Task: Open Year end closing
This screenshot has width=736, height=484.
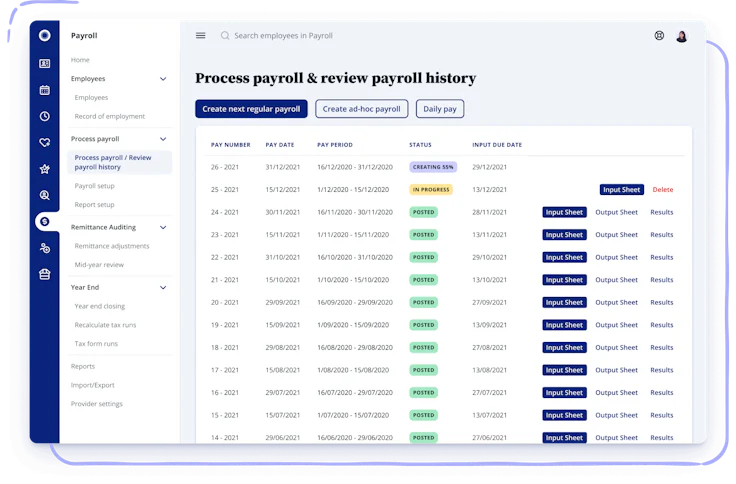Action: click(x=100, y=306)
